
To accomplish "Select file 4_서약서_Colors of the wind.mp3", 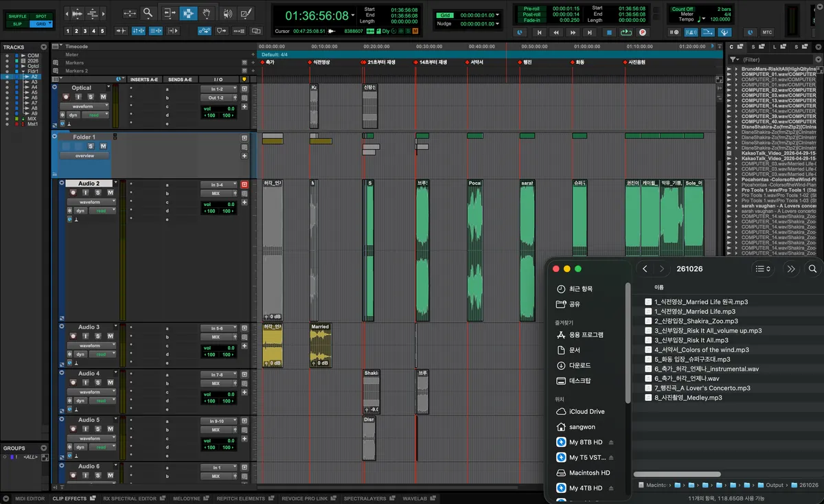I will 698,350.
